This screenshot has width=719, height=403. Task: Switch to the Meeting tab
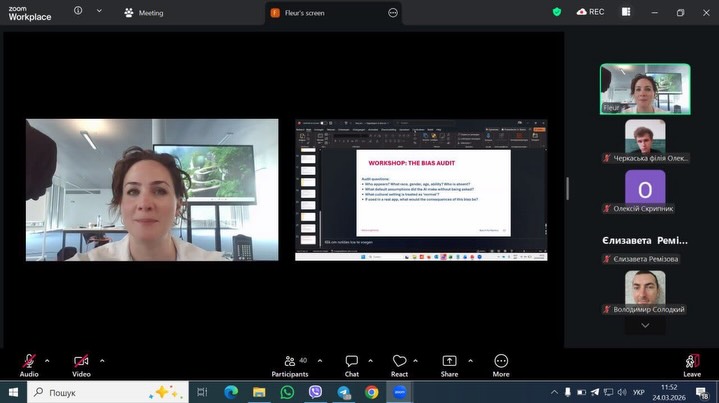coord(144,13)
